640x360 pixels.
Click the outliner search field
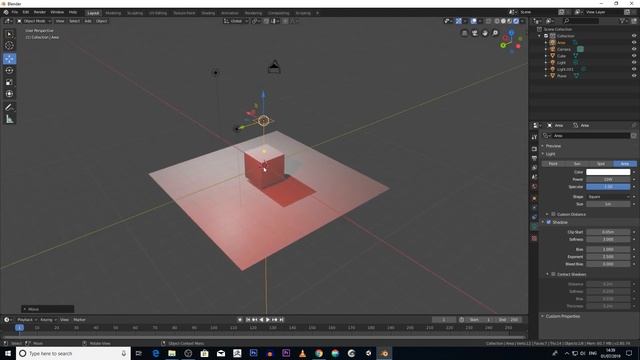click(581, 21)
